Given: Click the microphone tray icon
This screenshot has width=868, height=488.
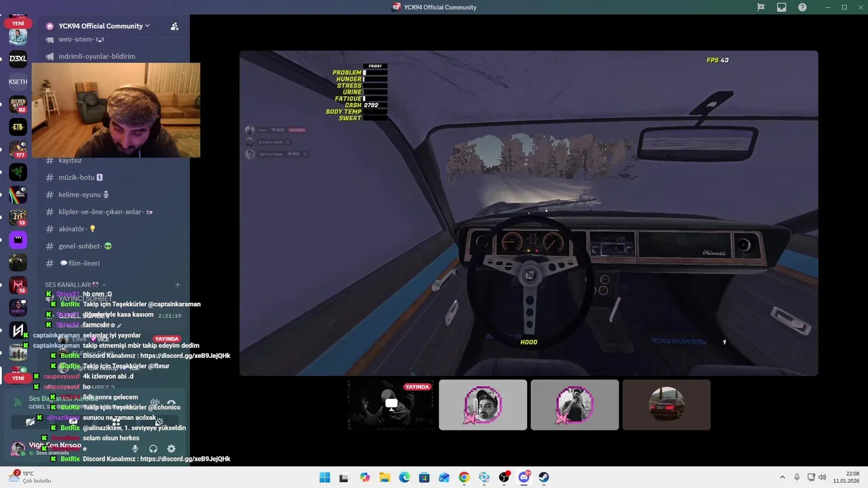Looking at the screenshot, I should (797, 477).
